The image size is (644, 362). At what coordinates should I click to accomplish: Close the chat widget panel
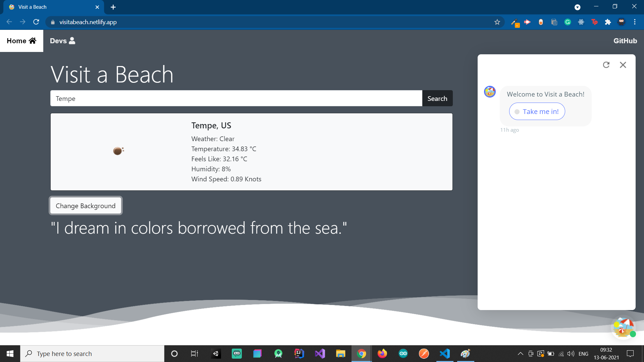(623, 65)
